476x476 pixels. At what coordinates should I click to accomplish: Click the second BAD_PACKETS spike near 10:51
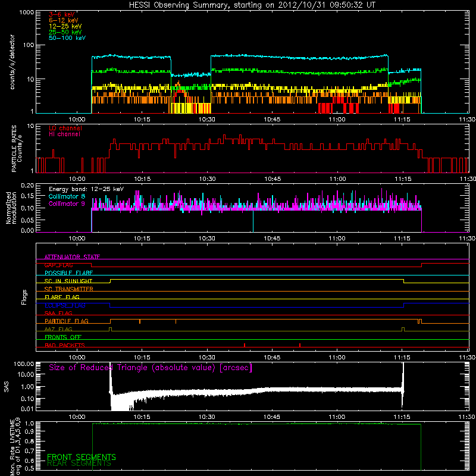pos(300,345)
